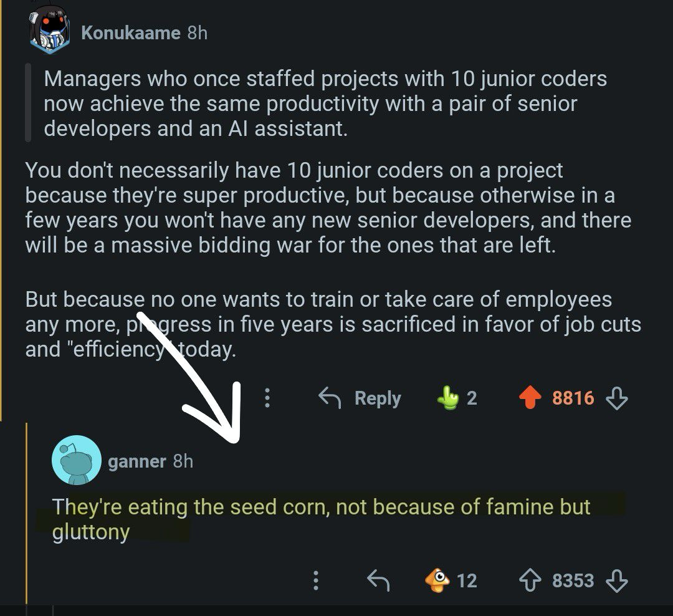Collapse ganner's reply via its thread line
Viewport: 673px width, 616px height.
pyautogui.click(x=27, y=511)
